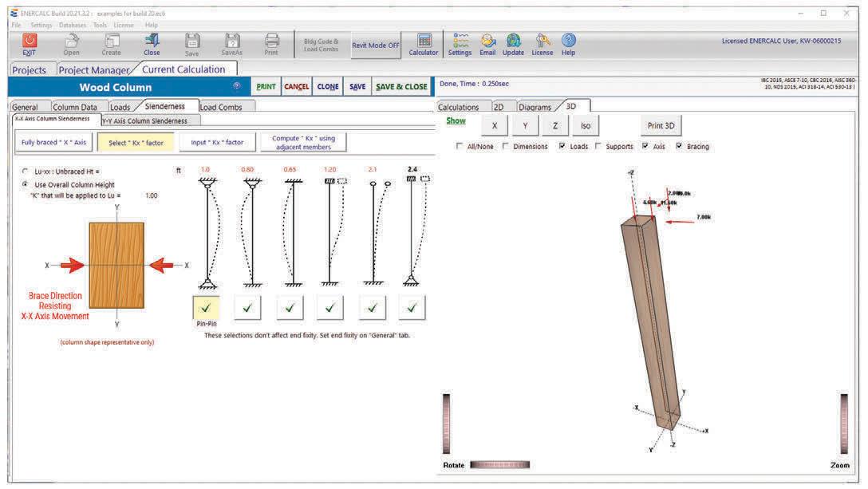
Task: Select the 0.80 K factor checkmark
Action: (x=247, y=307)
